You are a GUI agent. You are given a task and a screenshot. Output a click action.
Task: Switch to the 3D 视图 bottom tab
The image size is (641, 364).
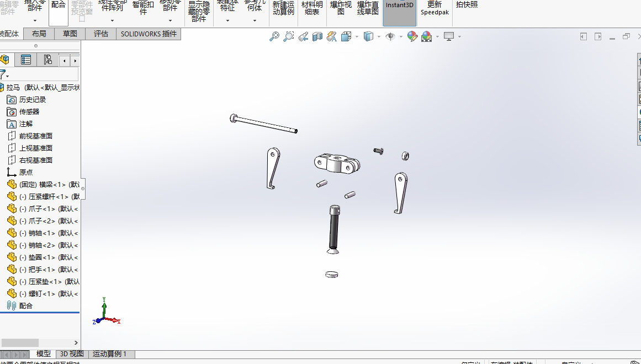pos(72,354)
